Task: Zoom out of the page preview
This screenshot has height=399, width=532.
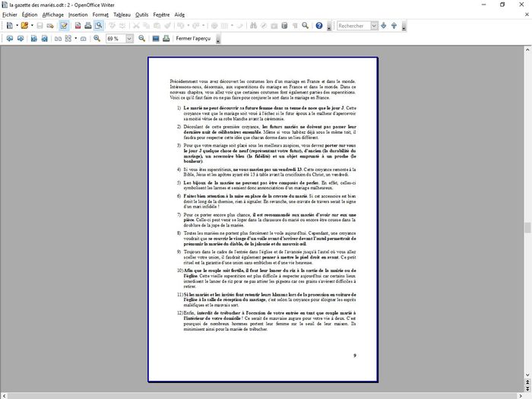Action: [142, 39]
